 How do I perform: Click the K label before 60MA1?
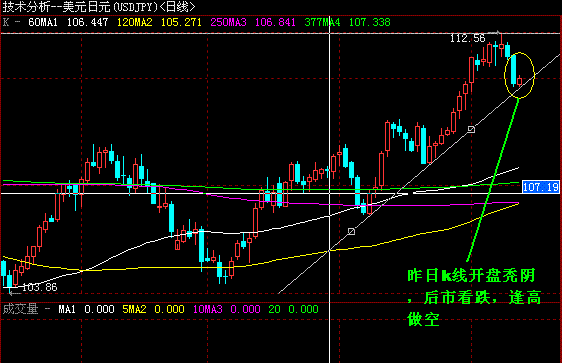(x=6, y=23)
